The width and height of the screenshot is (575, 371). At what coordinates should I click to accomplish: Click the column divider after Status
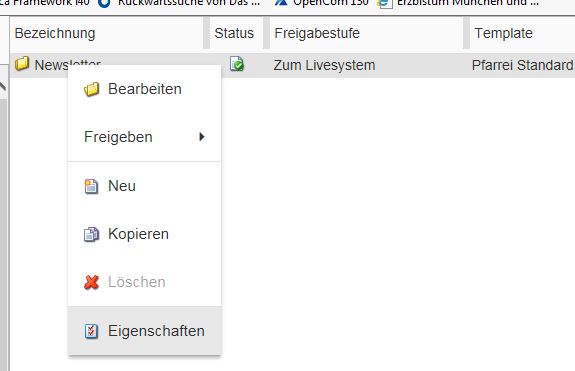click(x=267, y=32)
